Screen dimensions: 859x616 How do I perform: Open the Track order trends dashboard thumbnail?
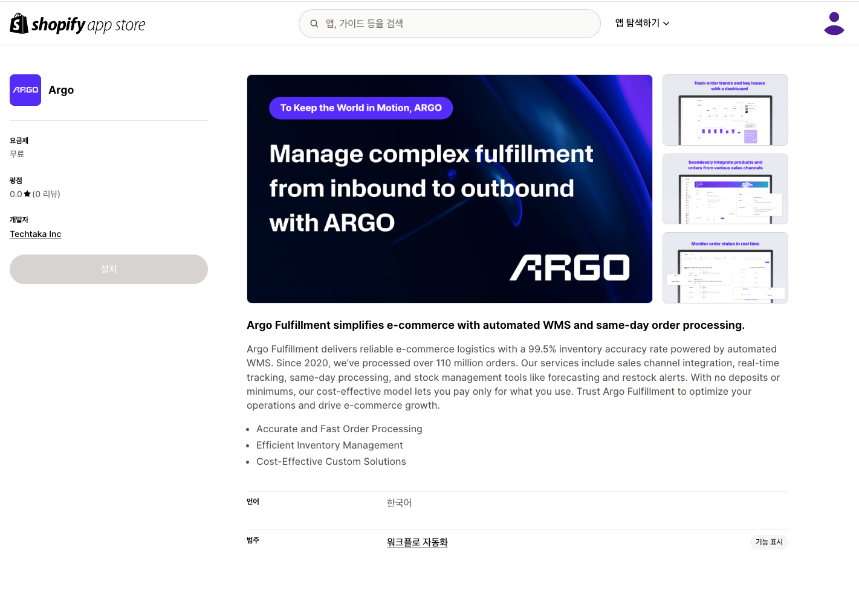(x=725, y=110)
